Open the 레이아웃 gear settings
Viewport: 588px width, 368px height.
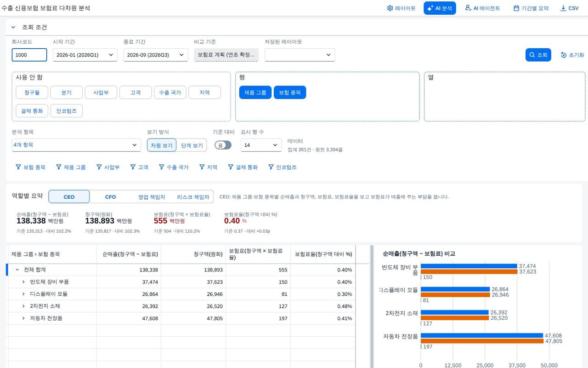(x=401, y=8)
